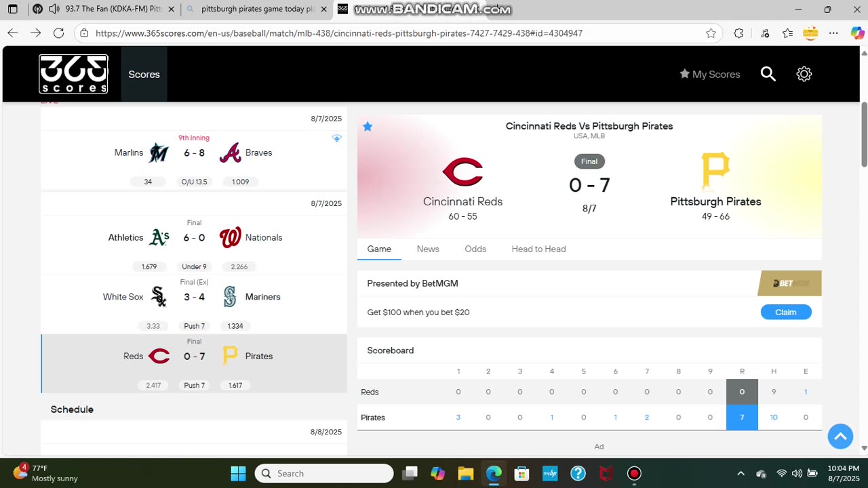Image resolution: width=868 pixels, height=488 pixels.
Task: Click the Cincinnati Reds logo in match header
Action: coord(462,171)
